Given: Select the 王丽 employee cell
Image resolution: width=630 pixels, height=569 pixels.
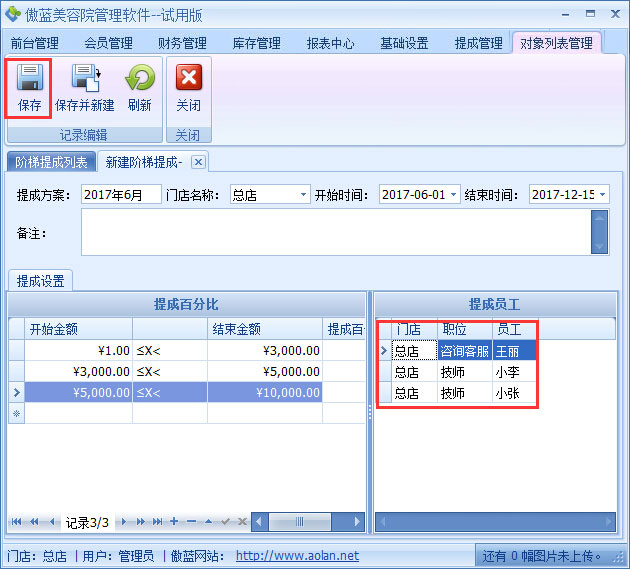Looking at the screenshot, I should click(514, 351).
